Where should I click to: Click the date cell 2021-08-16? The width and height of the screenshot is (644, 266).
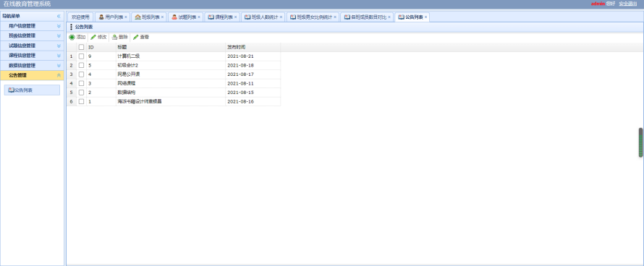click(x=253, y=101)
